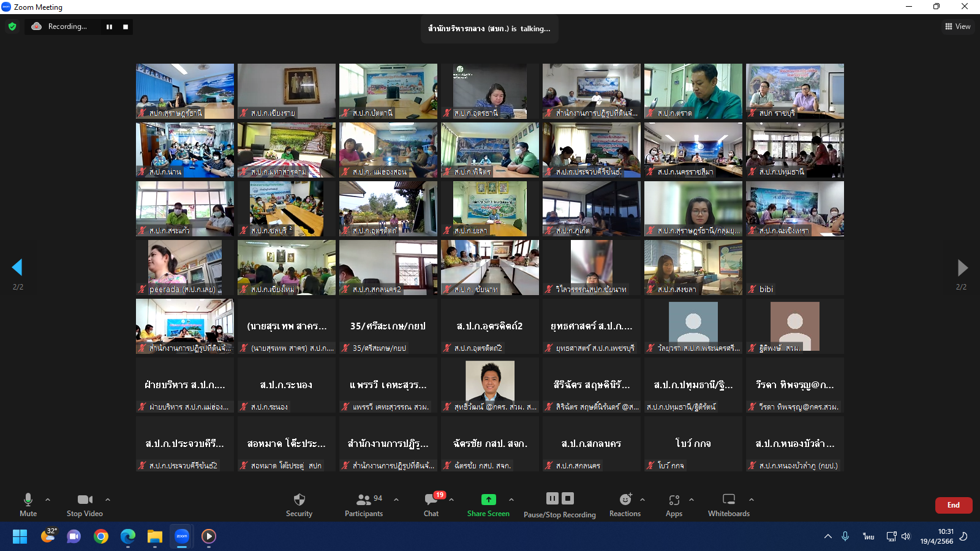Image resolution: width=980 pixels, height=551 pixels.
Task: Expand the Apps options arrow
Action: click(692, 500)
